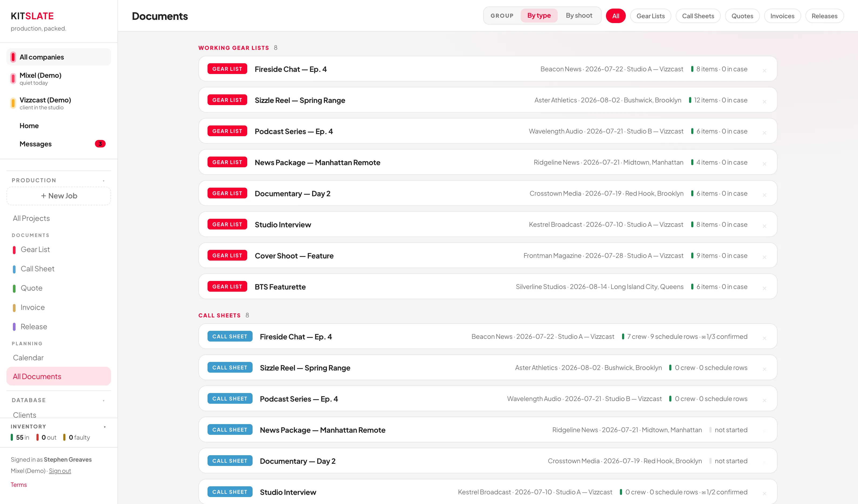This screenshot has height=504, width=858.
Task: Click the Messages unread count badge
Action: pyautogui.click(x=100, y=144)
